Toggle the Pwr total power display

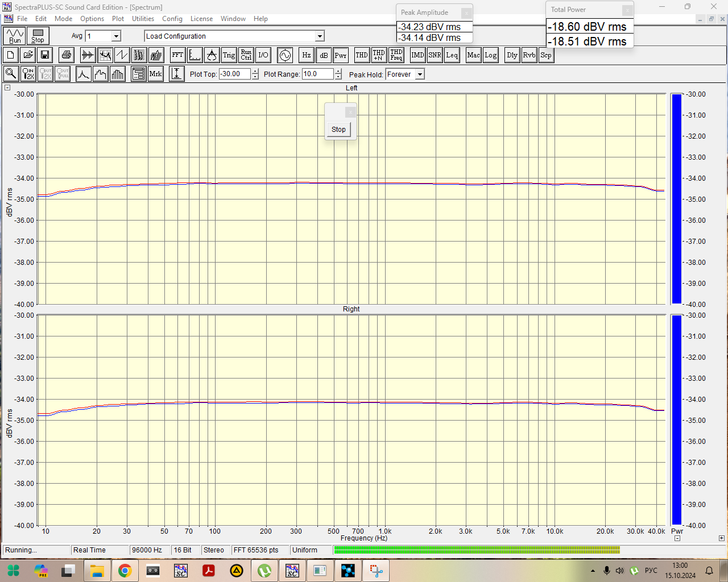tap(341, 55)
